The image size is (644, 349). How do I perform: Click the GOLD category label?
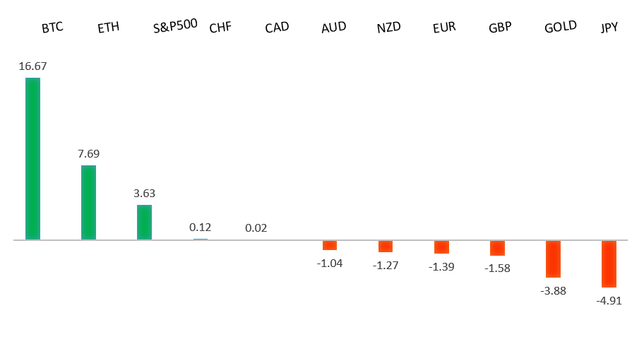[x=561, y=27]
